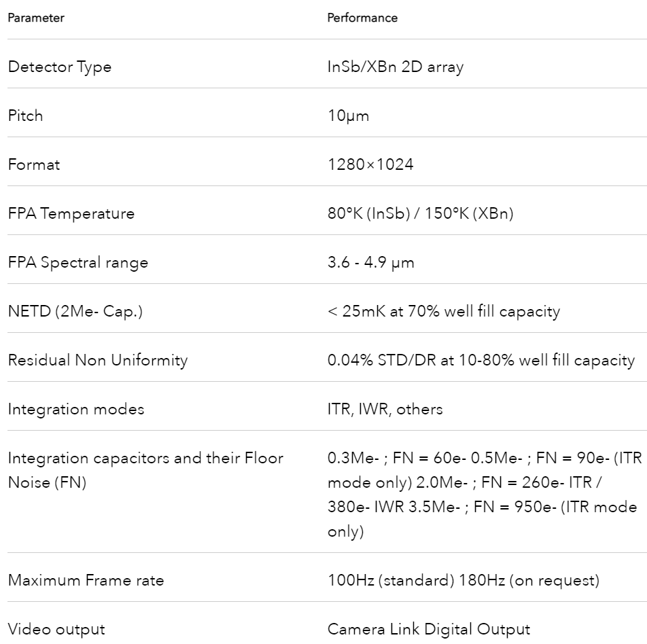Select the Integration modes label
Viewport: 647px width, 644px height.
[76, 409]
